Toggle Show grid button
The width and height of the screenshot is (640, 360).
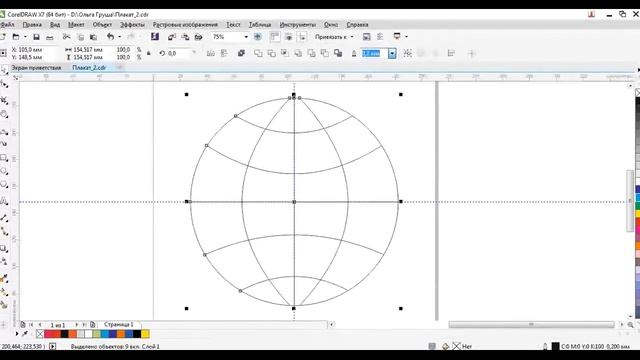289,37
